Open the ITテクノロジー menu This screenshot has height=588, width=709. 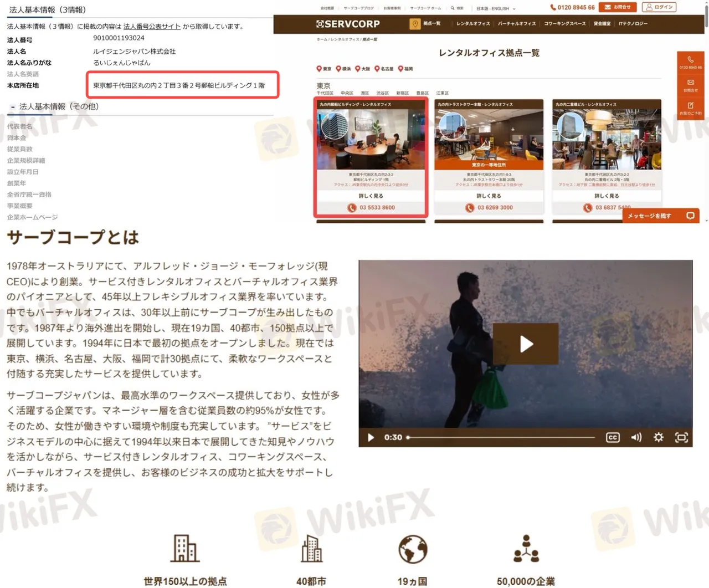pos(633,24)
